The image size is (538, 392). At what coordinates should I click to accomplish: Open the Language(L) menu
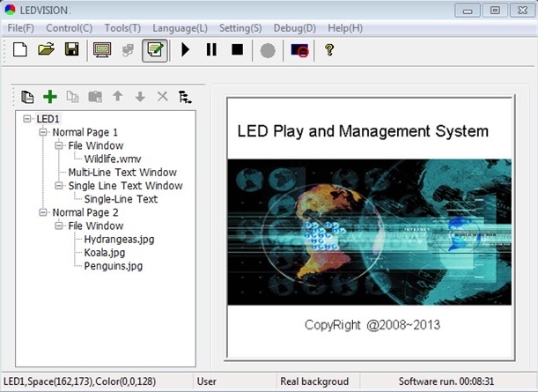tap(181, 28)
